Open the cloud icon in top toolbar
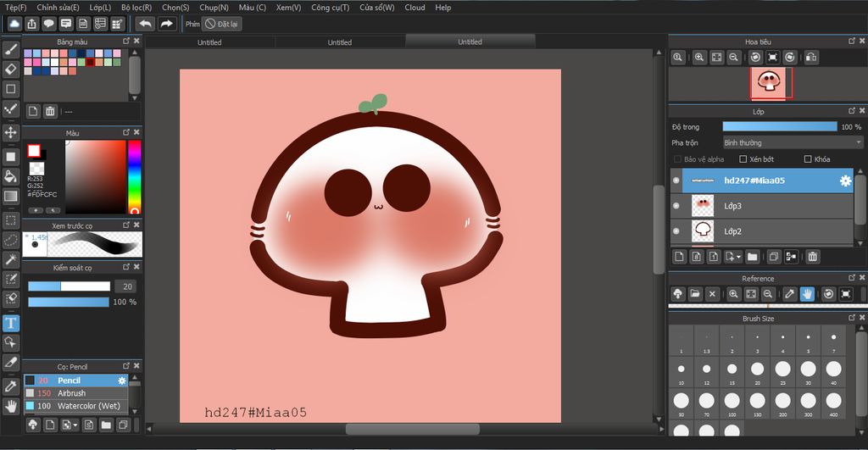 coord(14,24)
